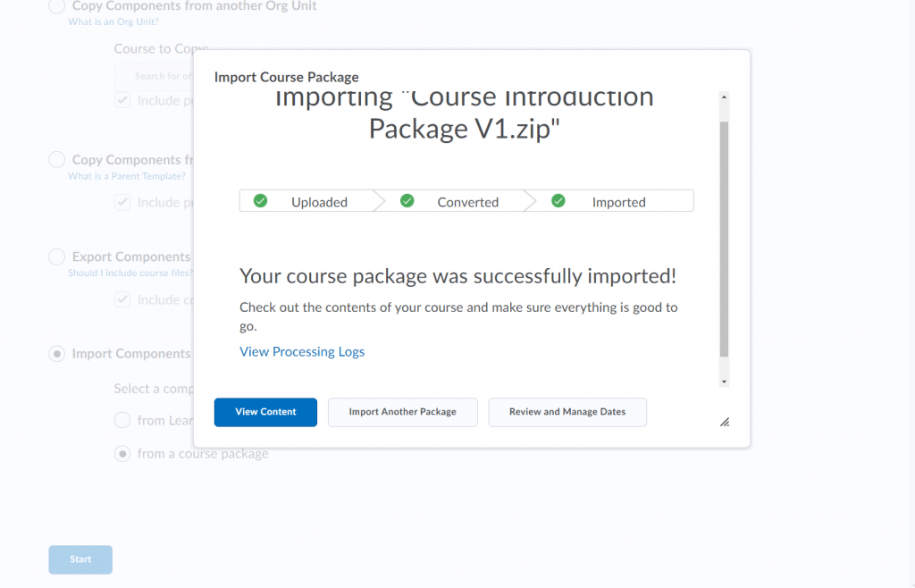Click the green checkmark on the Converted step

pos(407,200)
